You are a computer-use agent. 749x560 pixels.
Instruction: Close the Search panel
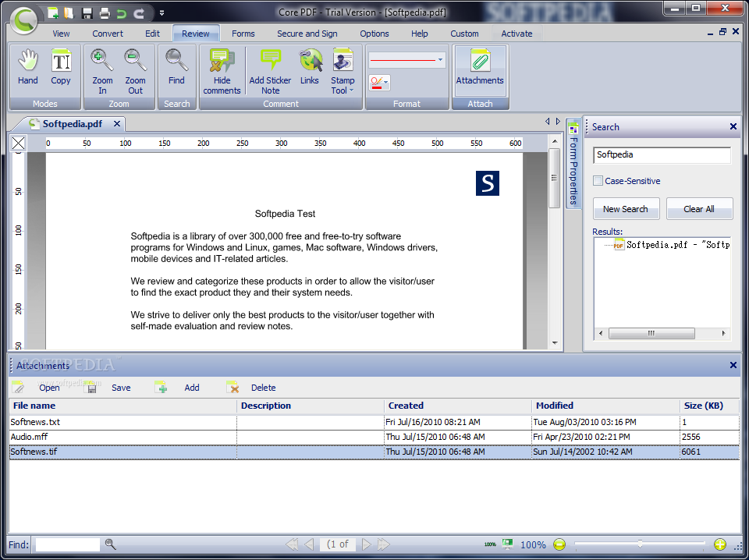[733, 126]
